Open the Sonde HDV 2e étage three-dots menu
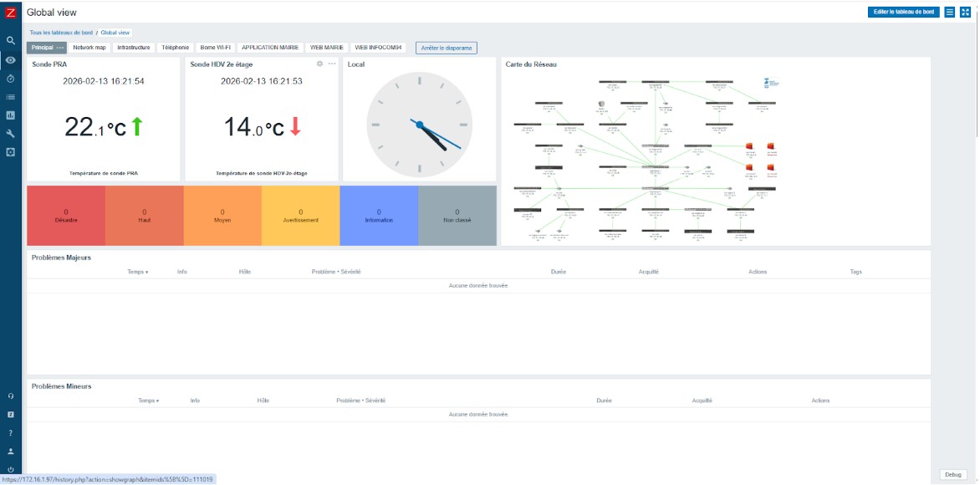The width and height of the screenshot is (980, 485). (x=332, y=64)
